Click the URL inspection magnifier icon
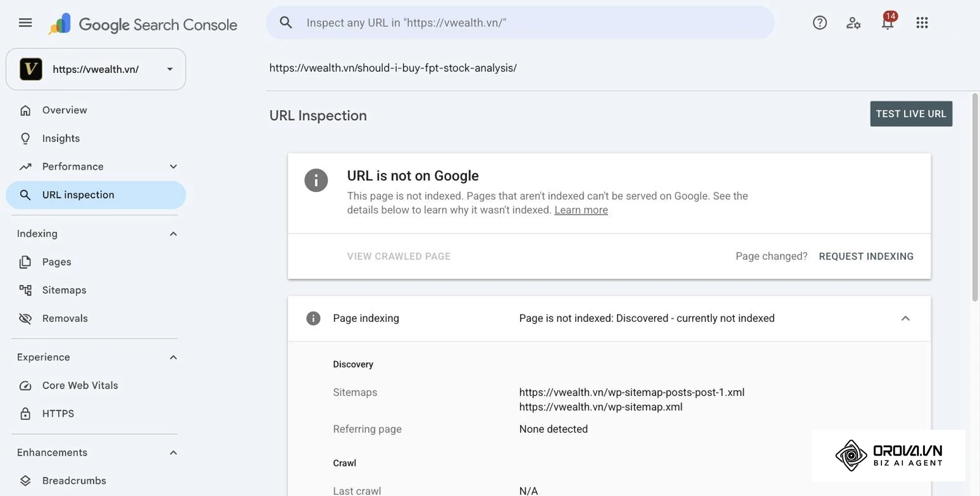Screen dimensions: 980x496 pos(25,195)
